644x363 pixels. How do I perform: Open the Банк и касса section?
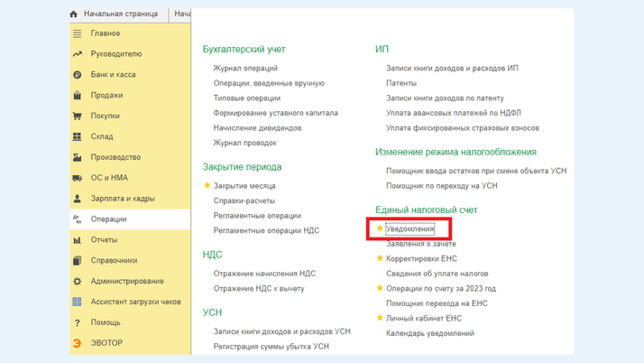[x=114, y=75]
